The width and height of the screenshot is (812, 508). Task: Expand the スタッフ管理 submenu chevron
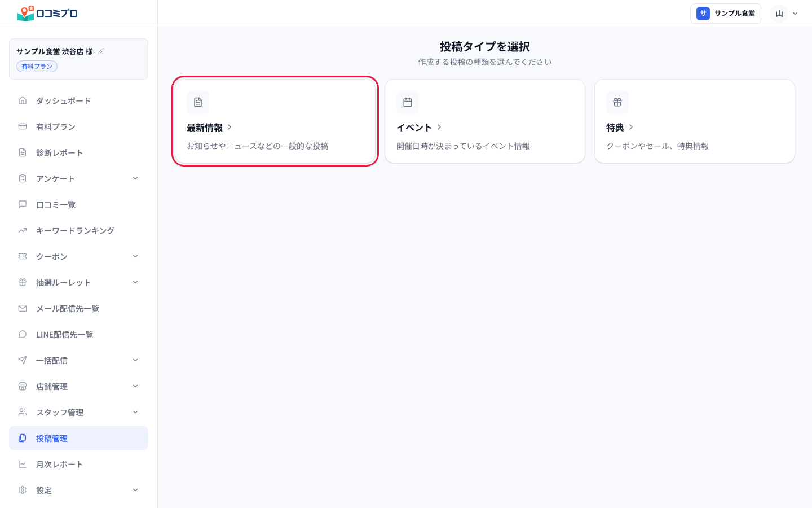[135, 412]
